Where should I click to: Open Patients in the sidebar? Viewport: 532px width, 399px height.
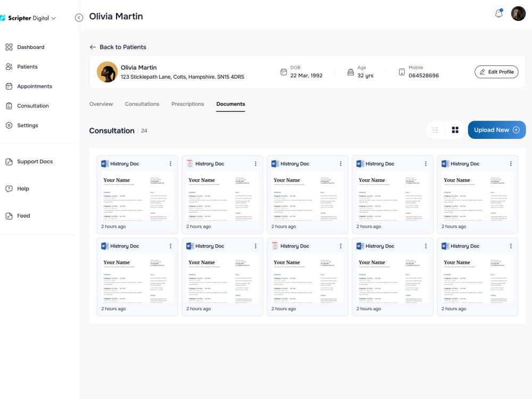[x=22, y=67]
